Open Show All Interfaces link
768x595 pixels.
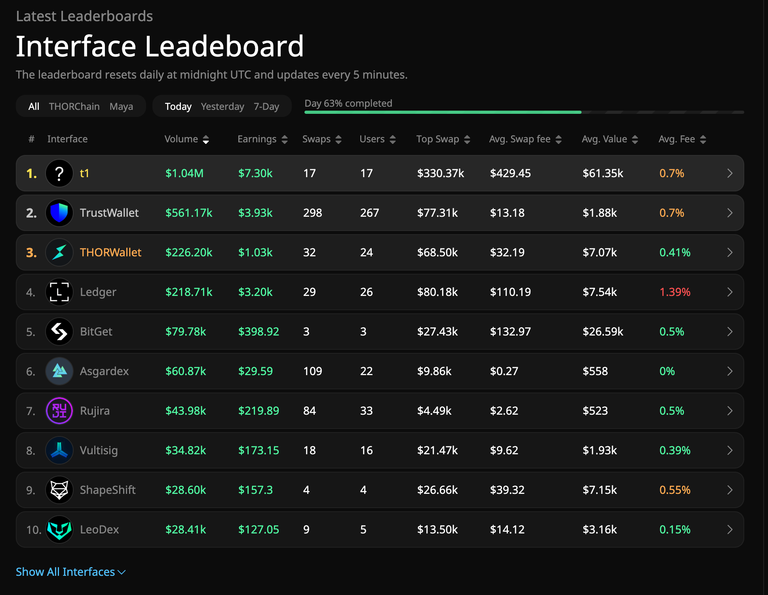click(x=71, y=572)
